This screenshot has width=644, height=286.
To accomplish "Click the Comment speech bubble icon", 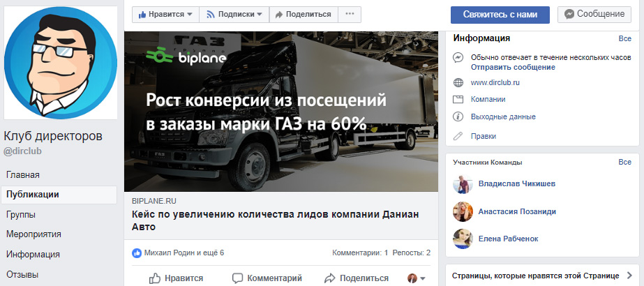I will coord(237,278).
